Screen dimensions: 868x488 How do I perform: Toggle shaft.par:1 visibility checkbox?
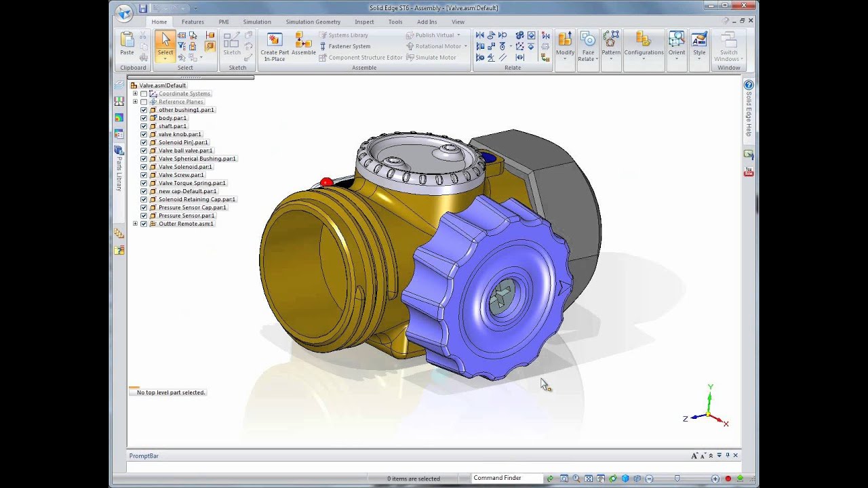pyautogui.click(x=144, y=126)
